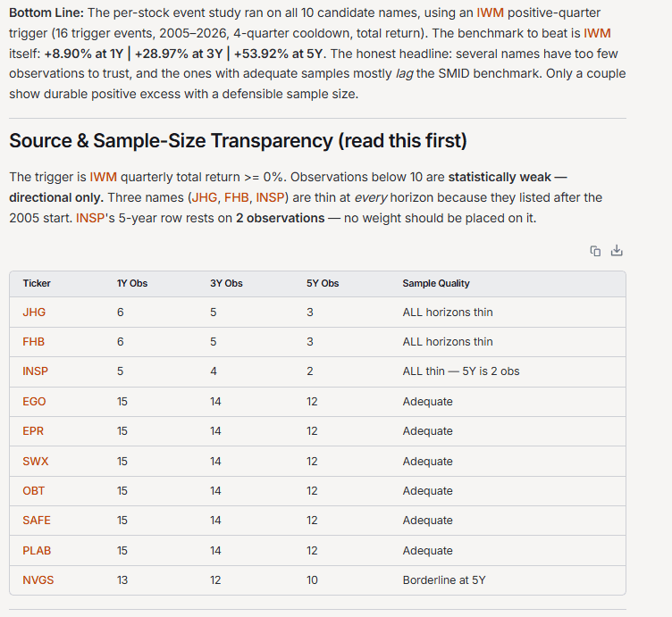Open the NVGS ticker link
The width and height of the screenshot is (672, 617).
(x=38, y=580)
